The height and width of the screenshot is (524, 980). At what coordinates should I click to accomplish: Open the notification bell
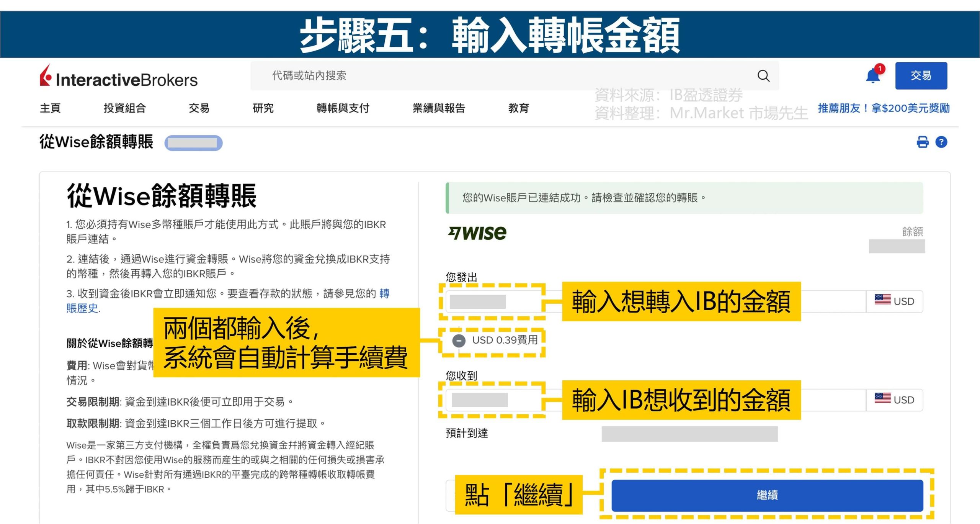[872, 76]
